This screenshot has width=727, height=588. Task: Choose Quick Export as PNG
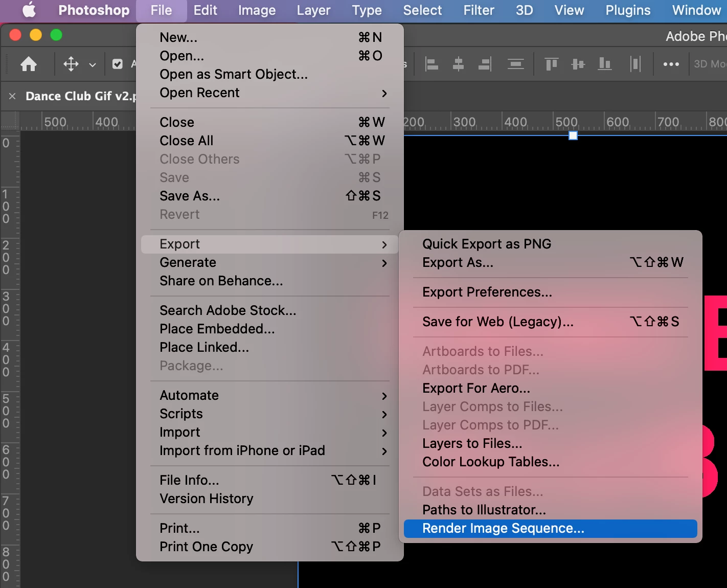pos(551,244)
